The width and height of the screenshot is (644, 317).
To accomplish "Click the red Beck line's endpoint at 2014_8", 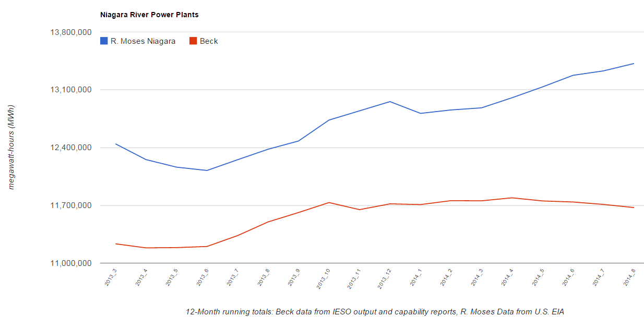I will 634,208.
